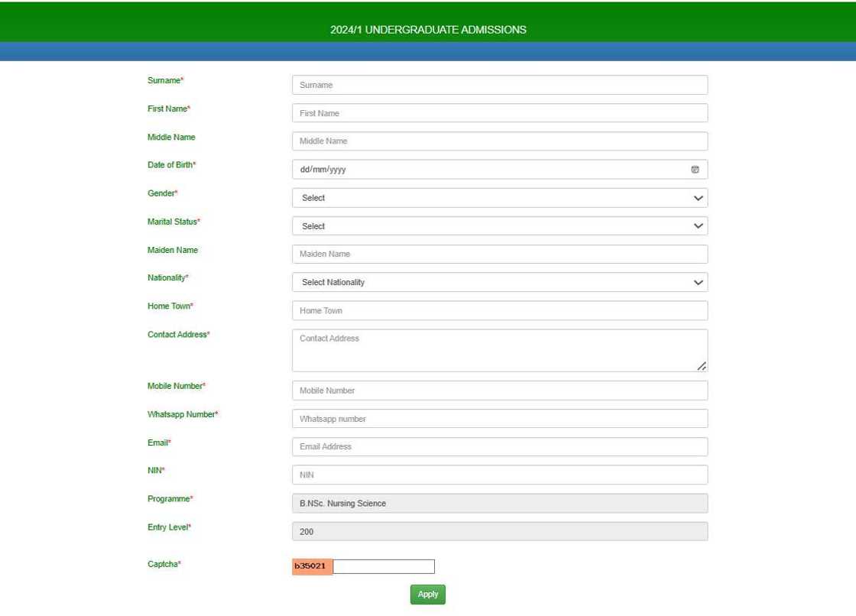This screenshot has width=856, height=616.
Task: Click the Contact Address text area
Action: click(x=499, y=348)
